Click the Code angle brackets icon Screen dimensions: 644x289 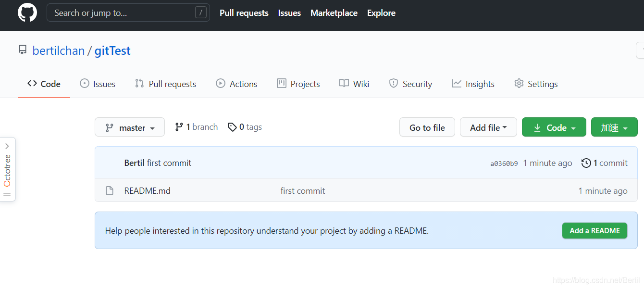[32, 83]
